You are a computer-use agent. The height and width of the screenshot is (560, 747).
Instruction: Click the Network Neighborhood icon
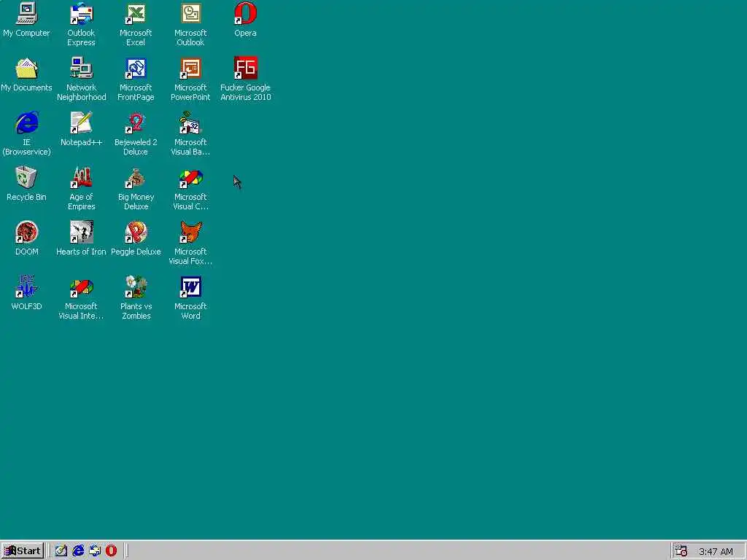(81, 79)
